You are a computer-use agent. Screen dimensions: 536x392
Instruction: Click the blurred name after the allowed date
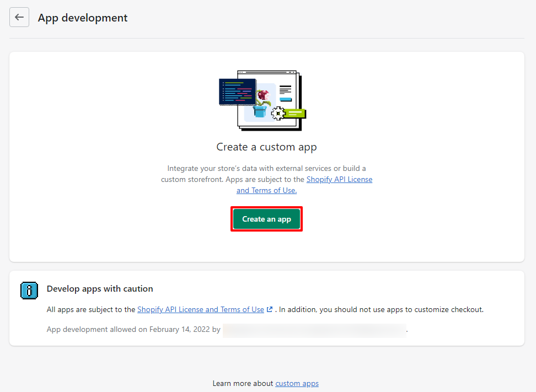(314, 330)
